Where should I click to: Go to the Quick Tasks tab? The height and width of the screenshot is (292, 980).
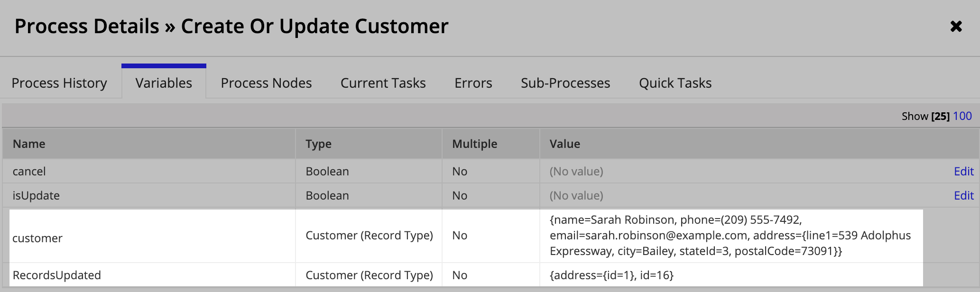(675, 83)
